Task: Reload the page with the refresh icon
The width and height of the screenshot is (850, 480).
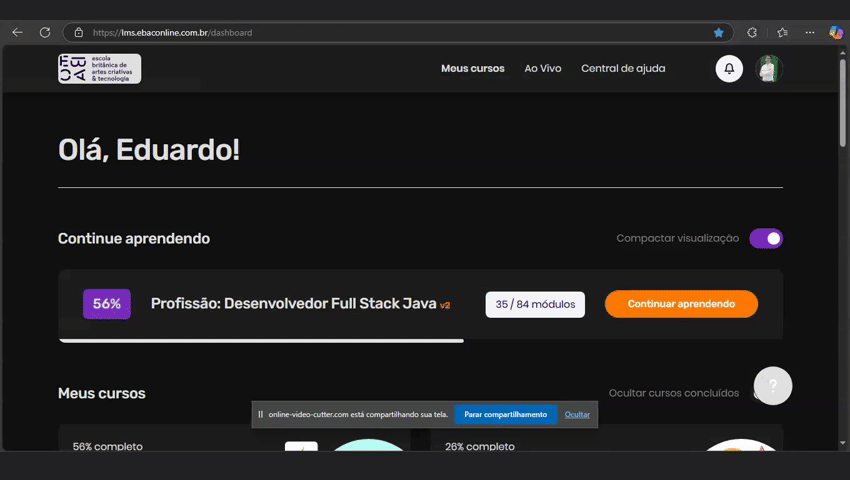Action: pos(45,33)
